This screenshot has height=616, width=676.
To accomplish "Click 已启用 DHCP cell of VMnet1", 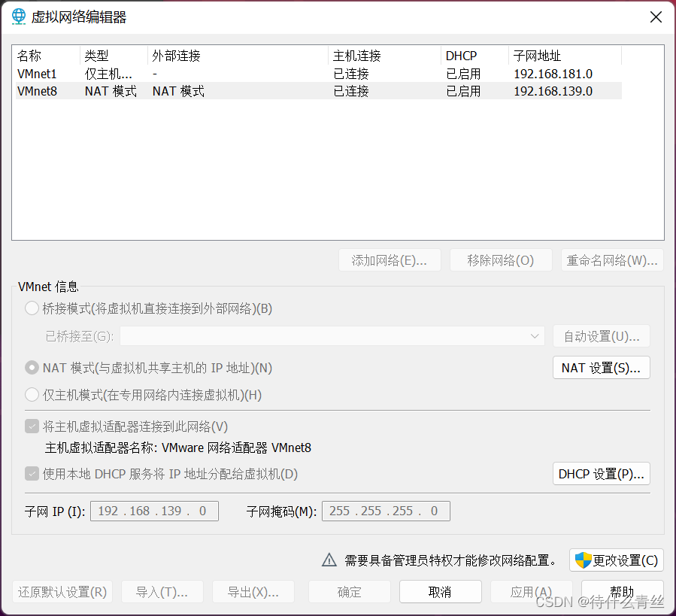I will coord(463,74).
